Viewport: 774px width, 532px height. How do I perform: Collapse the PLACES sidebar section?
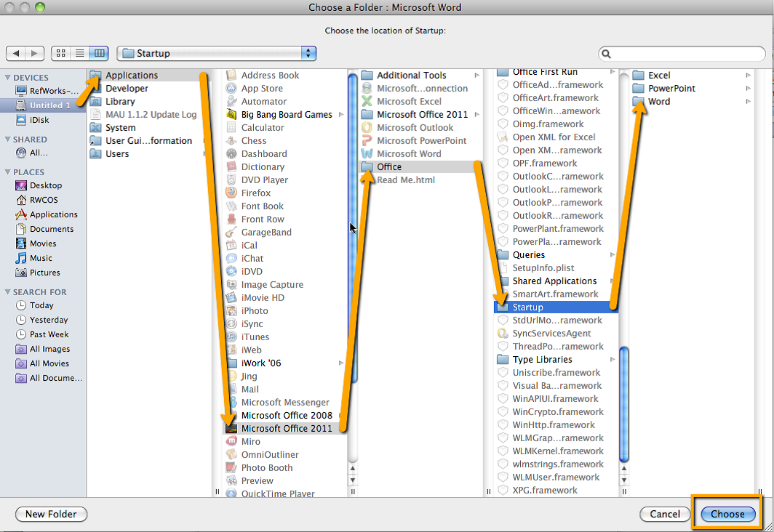point(7,172)
